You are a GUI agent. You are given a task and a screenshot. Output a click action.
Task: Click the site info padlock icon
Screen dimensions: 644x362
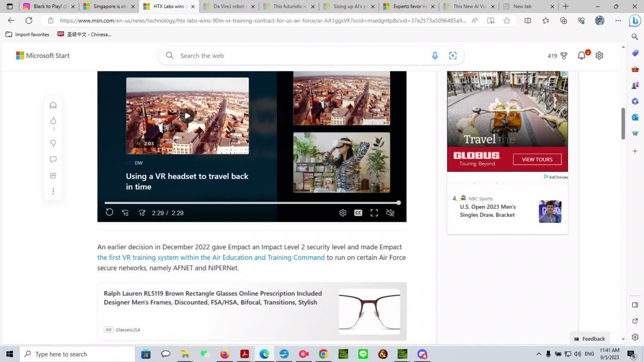(x=50, y=21)
